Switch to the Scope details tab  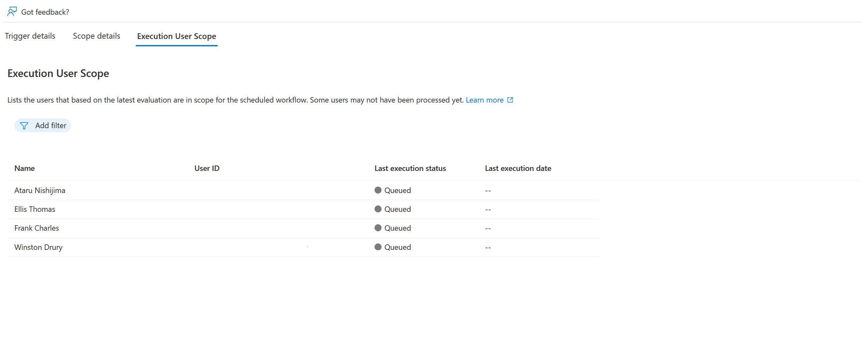pos(97,36)
